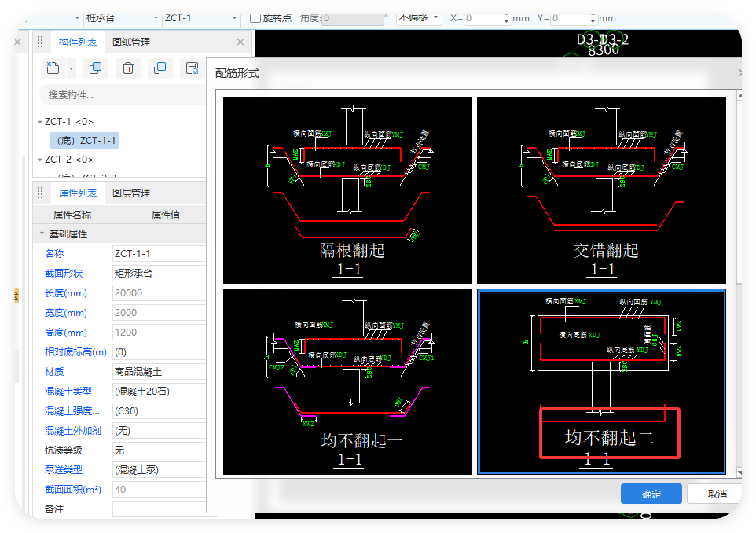
Task: Switch to 构件列表 tab
Action: [78, 42]
